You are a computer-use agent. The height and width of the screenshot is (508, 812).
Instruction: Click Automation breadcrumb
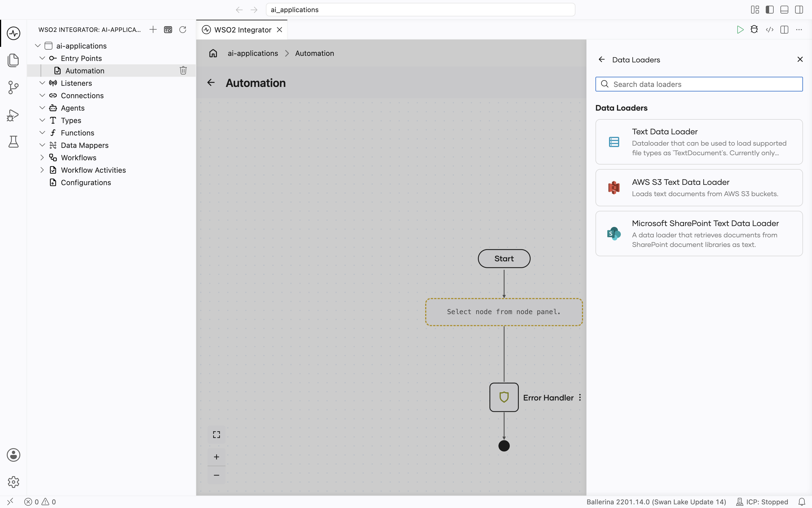tap(315, 53)
